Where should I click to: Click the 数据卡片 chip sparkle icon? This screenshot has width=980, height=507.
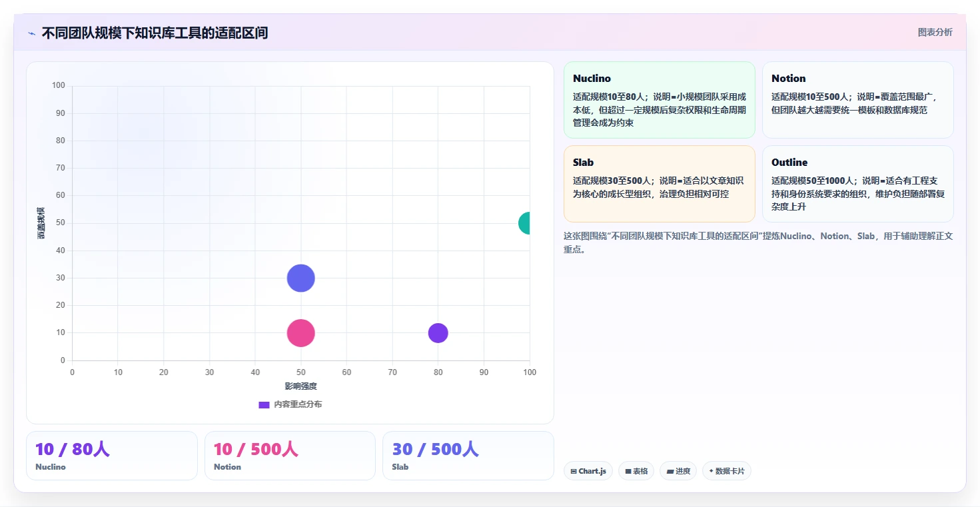[712, 471]
